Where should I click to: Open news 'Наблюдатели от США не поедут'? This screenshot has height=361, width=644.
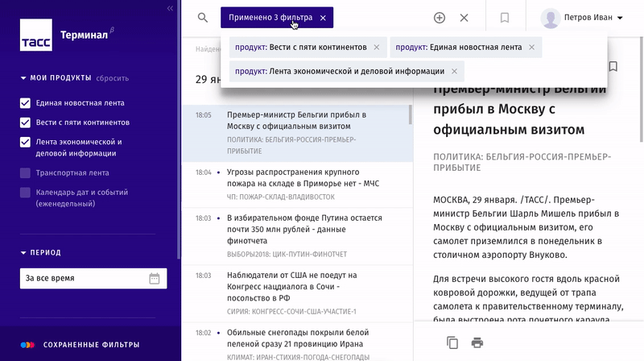(296, 293)
